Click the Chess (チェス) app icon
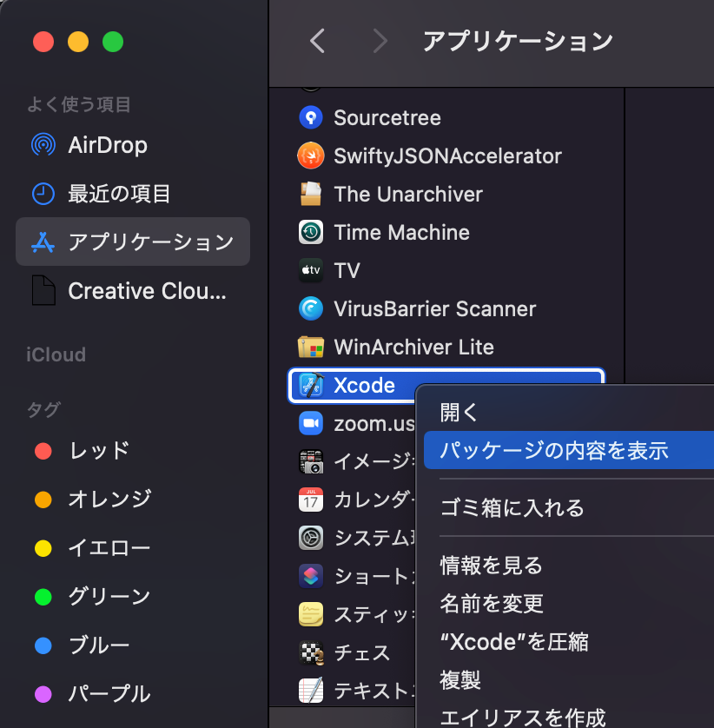714x728 pixels. 311,652
